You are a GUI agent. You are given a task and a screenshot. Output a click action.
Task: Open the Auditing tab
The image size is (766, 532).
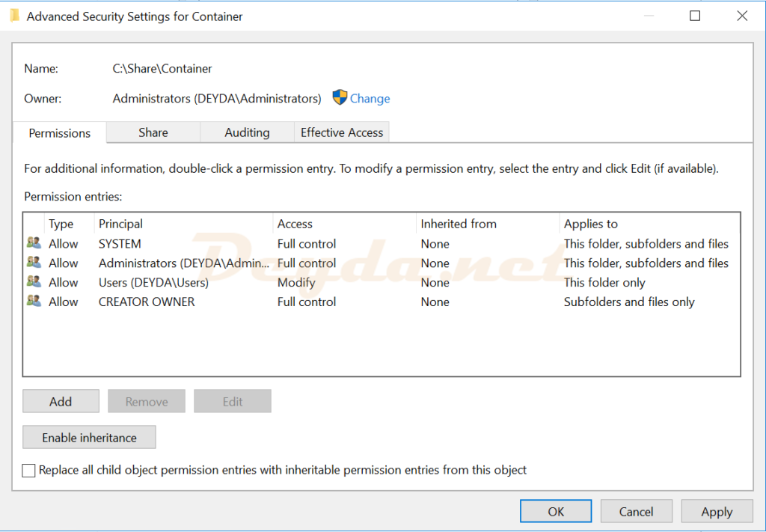coord(247,132)
